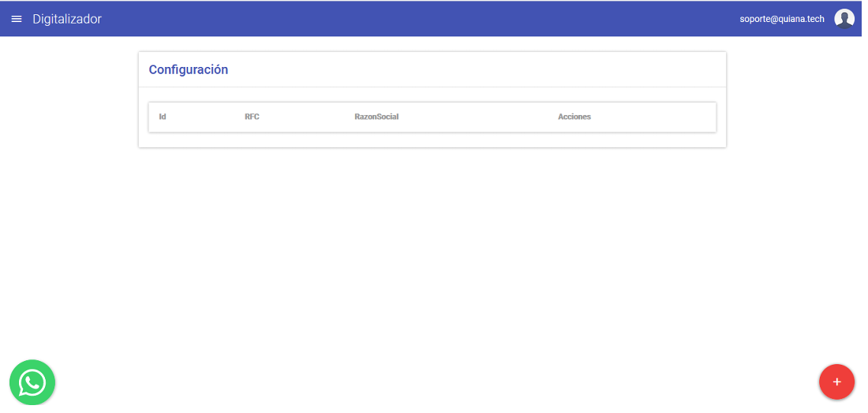
Task: Select the Acciones column header
Action: (574, 117)
